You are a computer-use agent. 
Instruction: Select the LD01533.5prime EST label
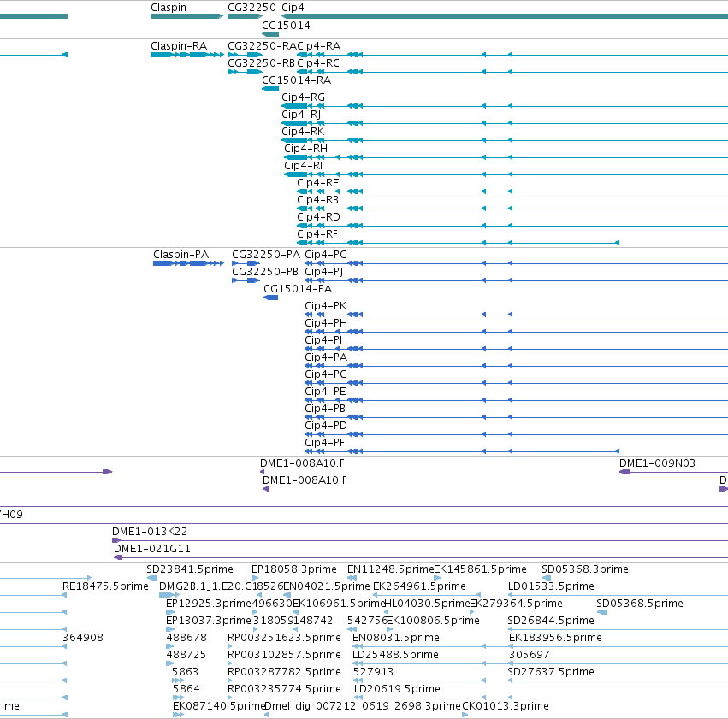pyautogui.click(x=551, y=586)
